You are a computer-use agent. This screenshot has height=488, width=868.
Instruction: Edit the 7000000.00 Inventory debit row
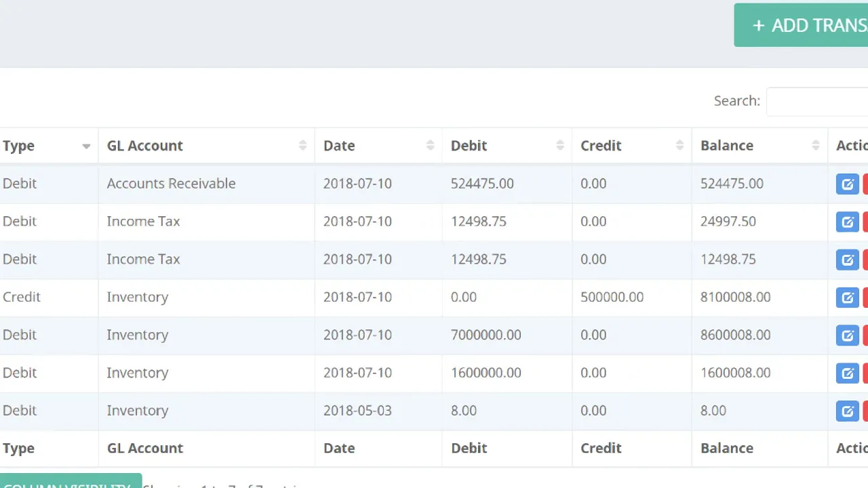click(847, 335)
